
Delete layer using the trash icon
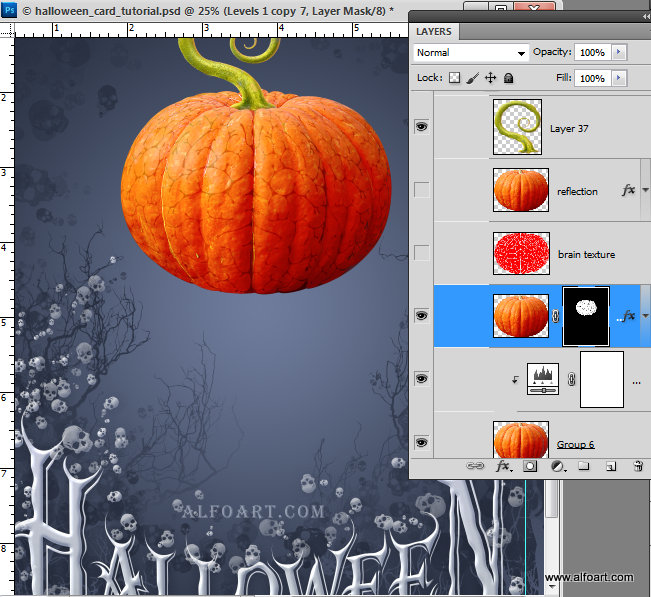[638, 466]
